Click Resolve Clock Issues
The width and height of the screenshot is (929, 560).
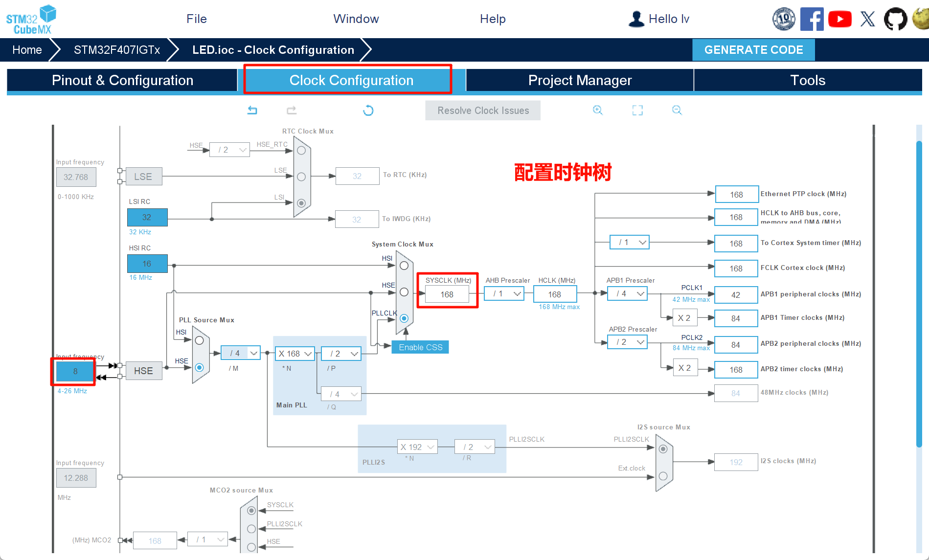482,110
